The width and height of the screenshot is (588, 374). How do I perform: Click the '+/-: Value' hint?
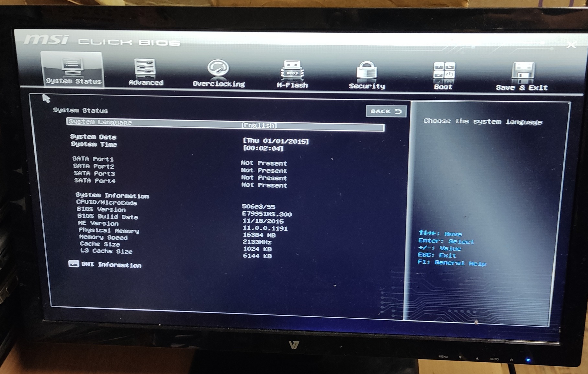pos(440,248)
